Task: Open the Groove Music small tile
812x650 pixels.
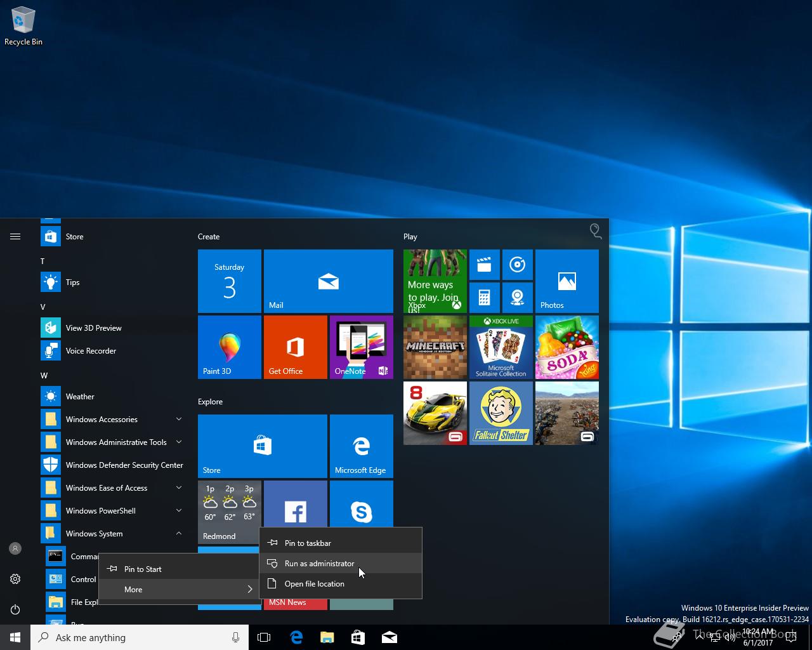Action: click(x=517, y=265)
